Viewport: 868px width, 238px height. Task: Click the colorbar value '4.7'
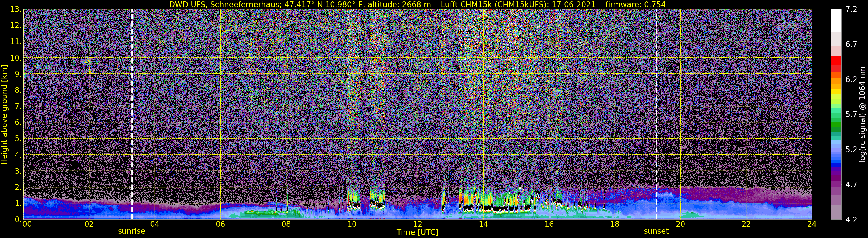tap(851, 185)
